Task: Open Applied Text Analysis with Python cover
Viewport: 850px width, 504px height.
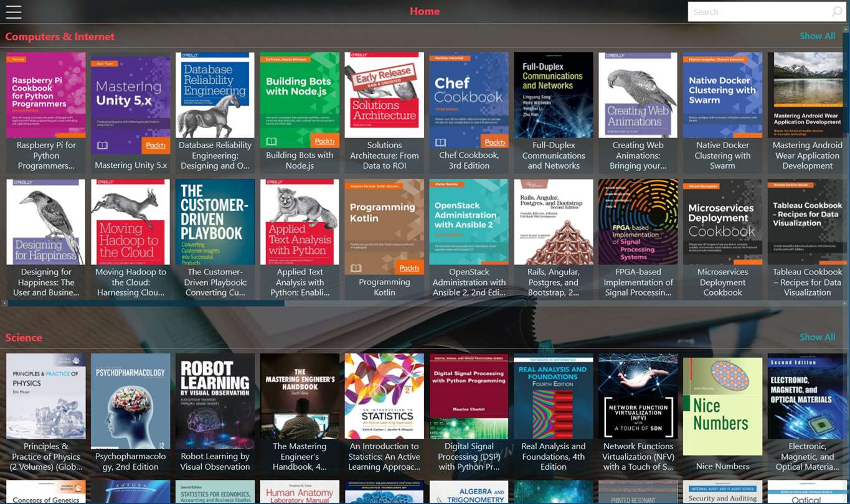Action: [x=300, y=222]
